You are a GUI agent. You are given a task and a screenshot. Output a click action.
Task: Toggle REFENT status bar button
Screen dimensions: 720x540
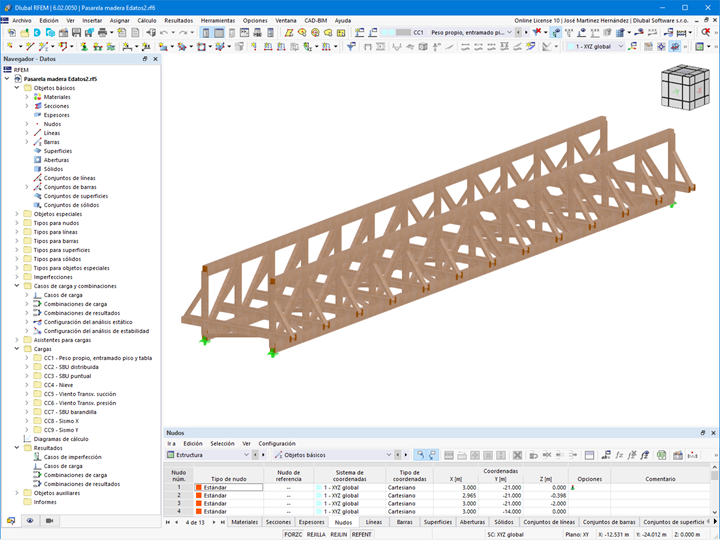362,534
